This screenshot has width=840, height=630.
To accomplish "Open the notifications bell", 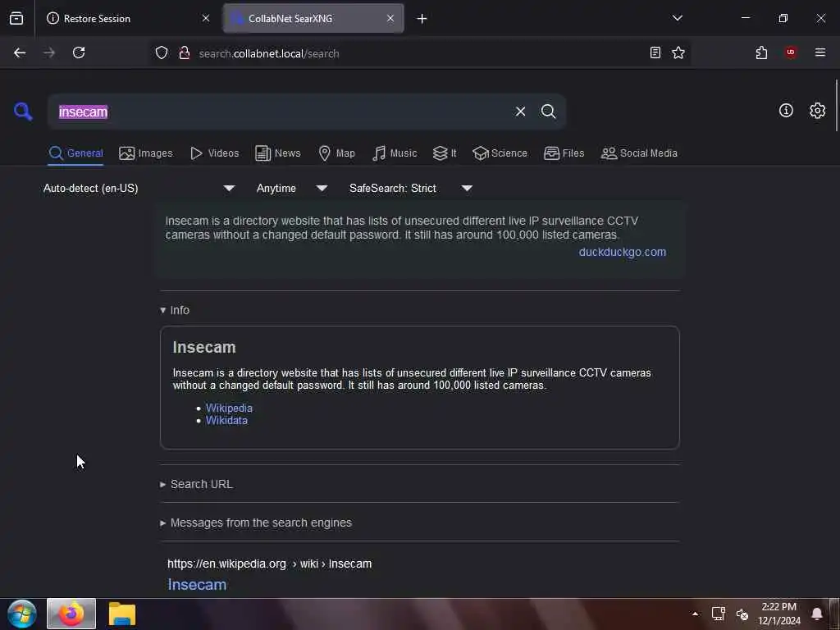I will point(816,614).
